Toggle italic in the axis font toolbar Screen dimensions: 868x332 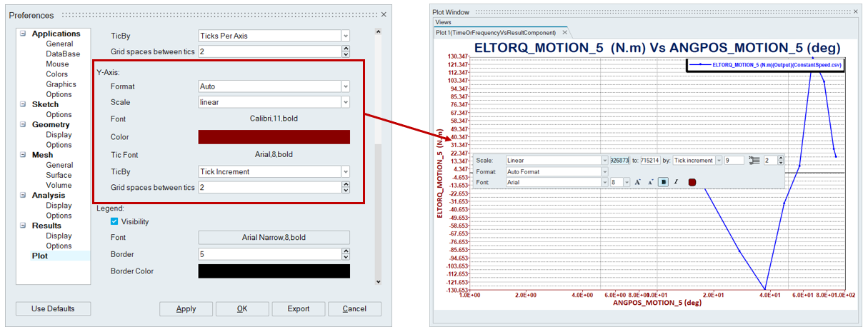point(676,182)
